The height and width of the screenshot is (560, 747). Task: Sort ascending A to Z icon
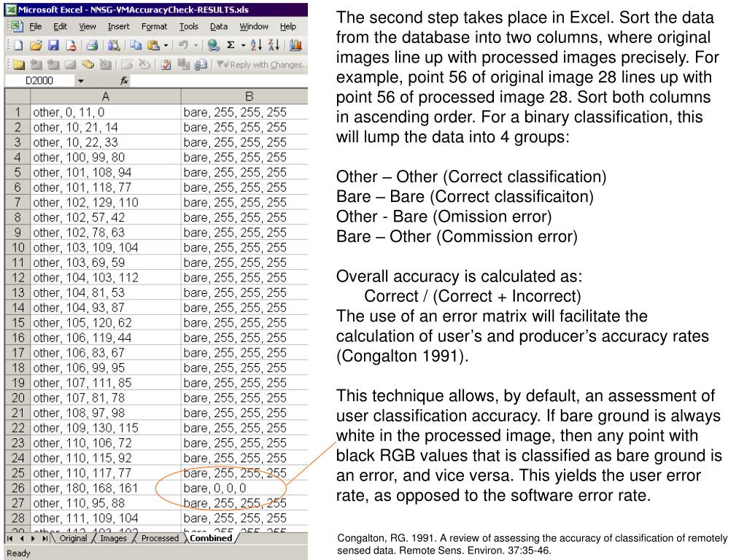coord(256,45)
